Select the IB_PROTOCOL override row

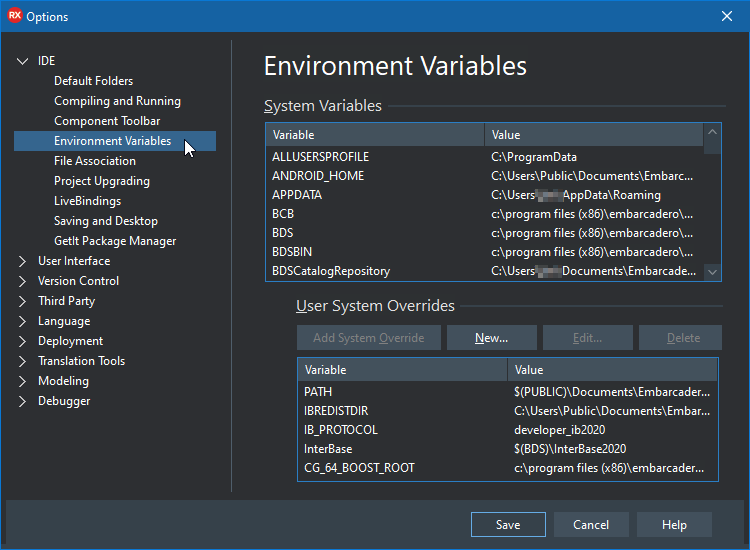pyautogui.click(x=507, y=430)
